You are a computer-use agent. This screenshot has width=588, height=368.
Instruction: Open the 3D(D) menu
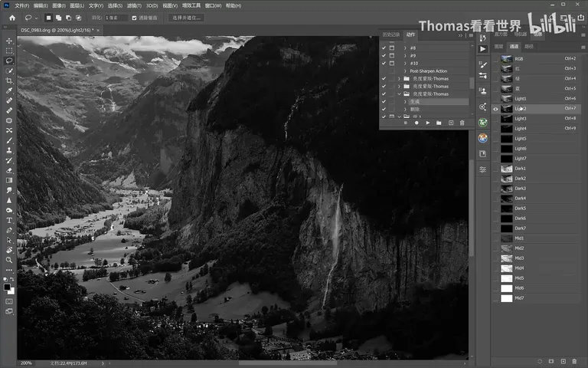click(x=152, y=5)
